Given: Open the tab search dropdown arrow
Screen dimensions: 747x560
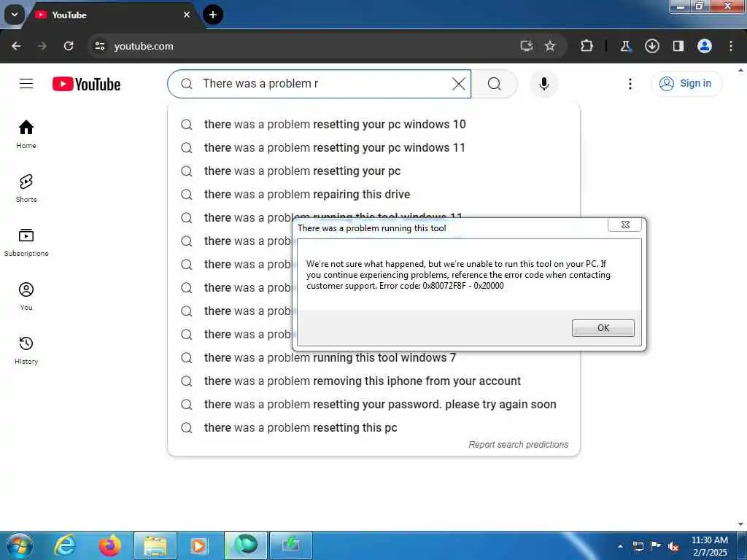Looking at the screenshot, I should point(15,15).
